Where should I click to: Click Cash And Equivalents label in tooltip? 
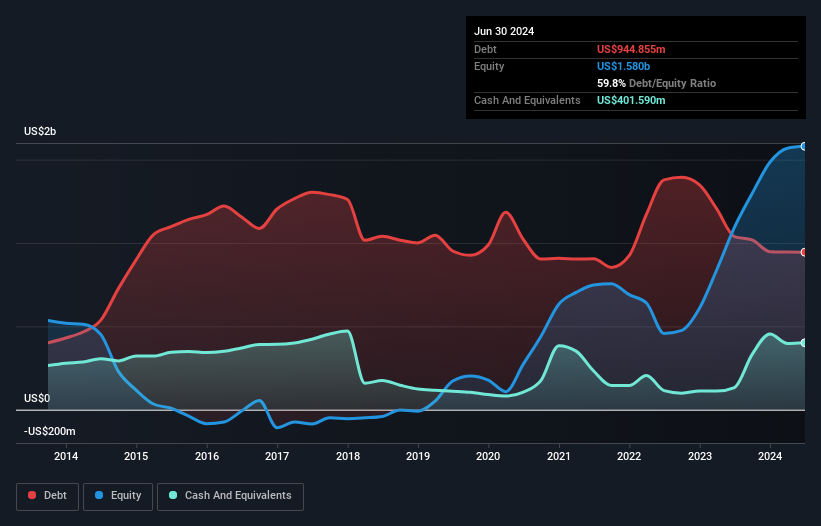(527, 100)
